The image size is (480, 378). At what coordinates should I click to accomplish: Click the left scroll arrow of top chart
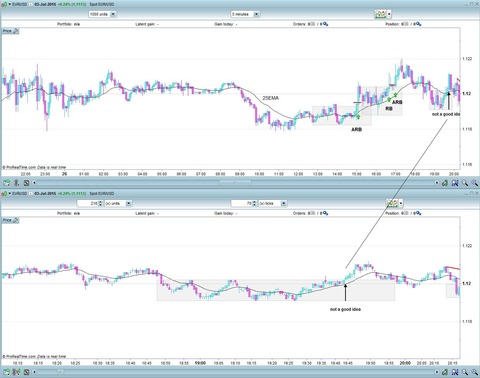34,183
